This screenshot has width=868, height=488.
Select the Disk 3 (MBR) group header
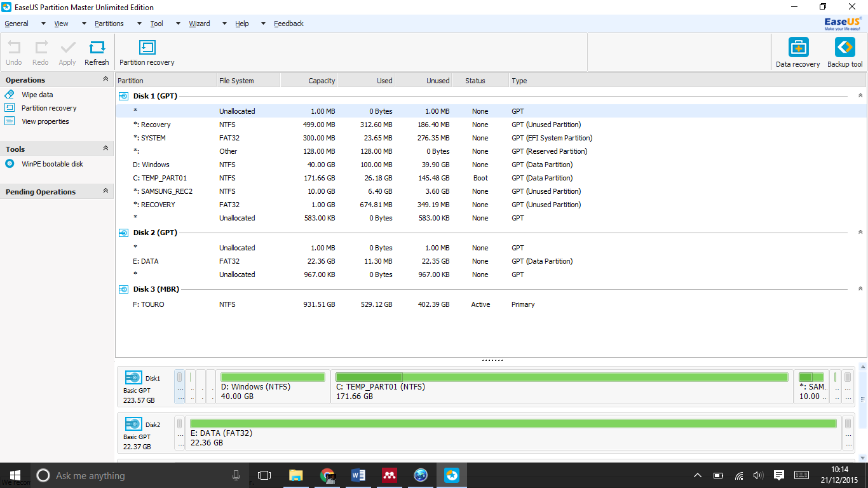tap(156, 289)
